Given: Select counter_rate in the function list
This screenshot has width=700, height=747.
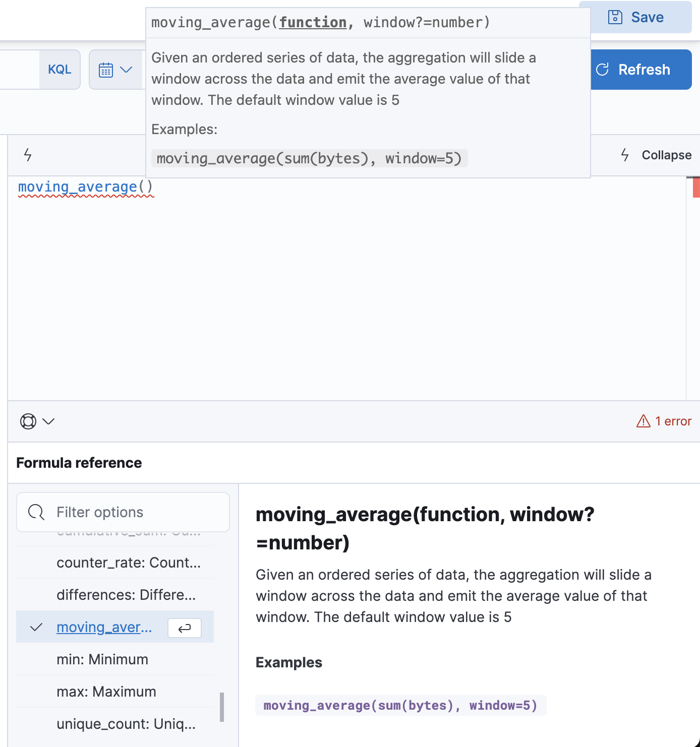Looking at the screenshot, I should click(x=115, y=563).
